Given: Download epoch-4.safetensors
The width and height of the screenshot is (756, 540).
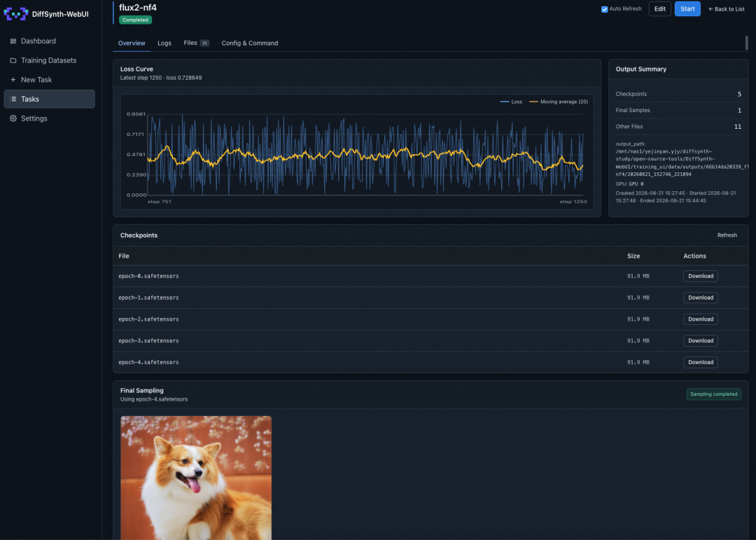Looking at the screenshot, I should coord(700,362).
